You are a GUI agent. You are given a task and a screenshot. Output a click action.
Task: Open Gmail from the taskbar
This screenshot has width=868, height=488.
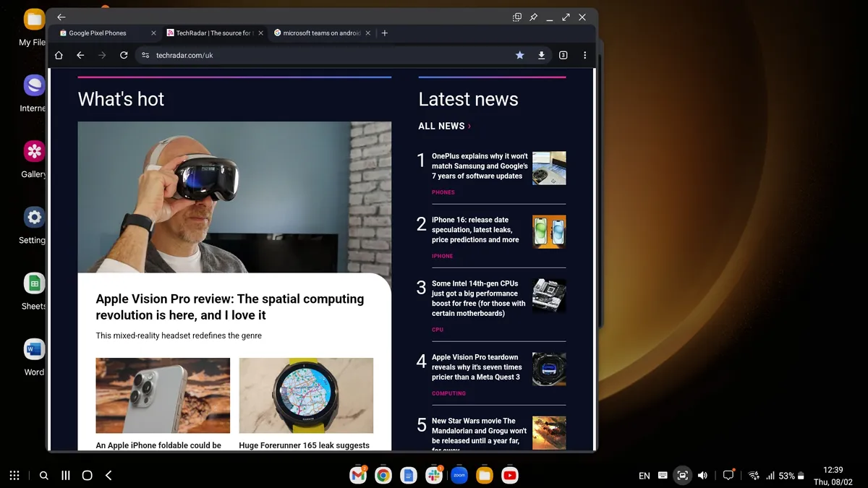point(358,475)
